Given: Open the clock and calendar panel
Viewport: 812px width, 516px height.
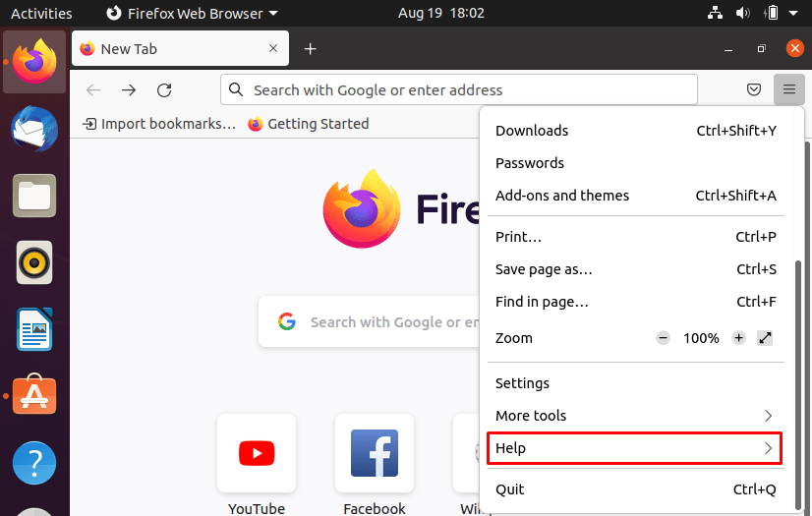Looking at the screenshot, I should 441,13.
